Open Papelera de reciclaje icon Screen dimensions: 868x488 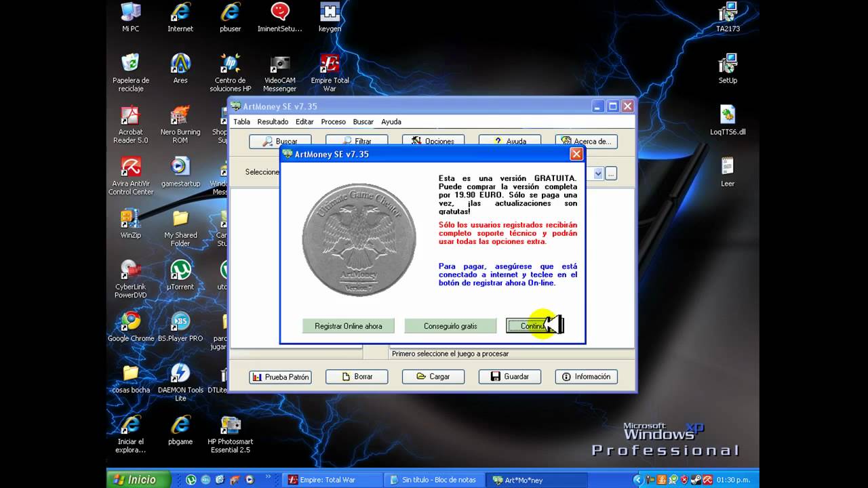pos(130,73)
